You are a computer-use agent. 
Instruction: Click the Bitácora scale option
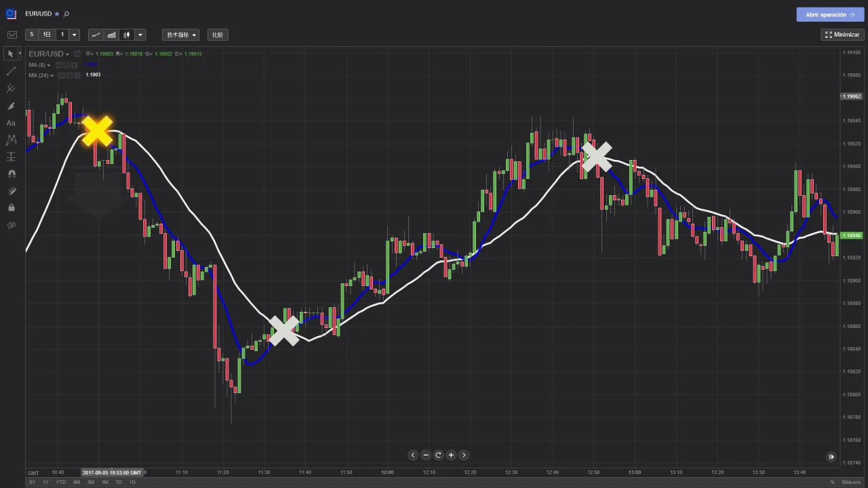(851, 482)
